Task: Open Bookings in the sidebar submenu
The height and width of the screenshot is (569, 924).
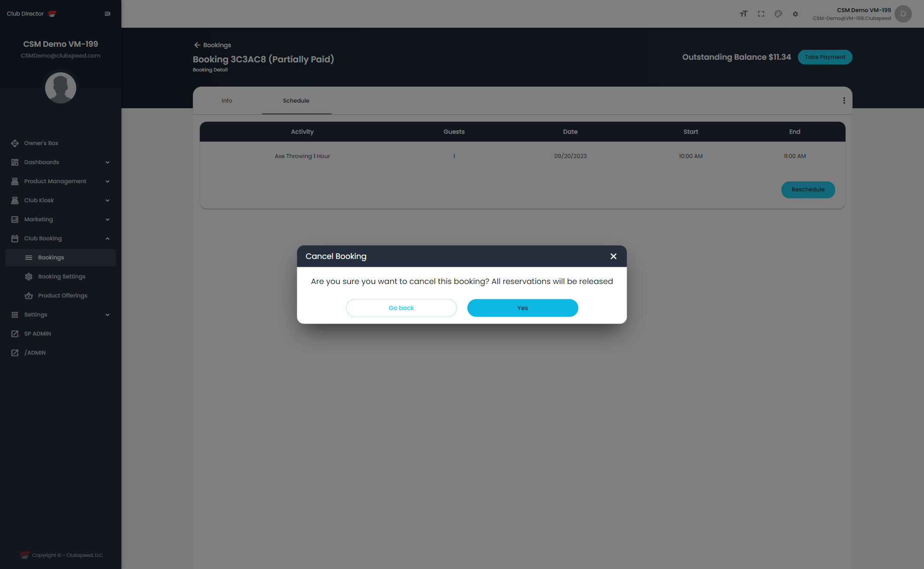Action: [x=61, y=258]
